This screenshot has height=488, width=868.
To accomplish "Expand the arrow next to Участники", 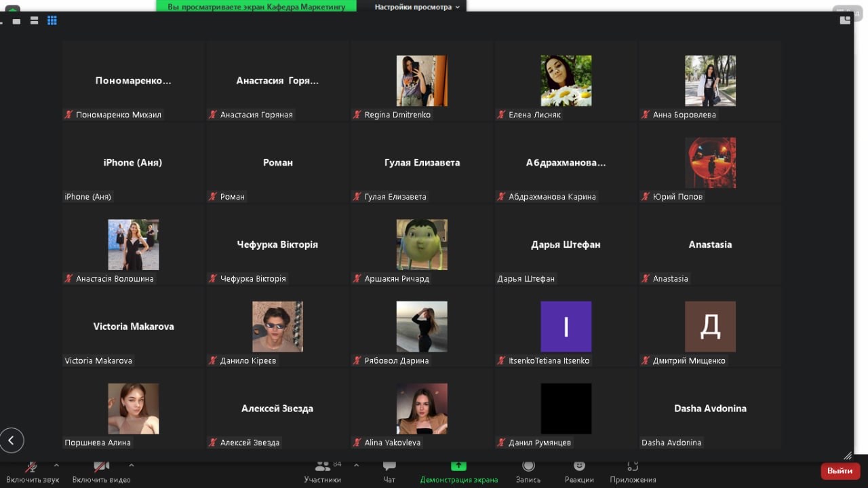I will tap(357, 466).
